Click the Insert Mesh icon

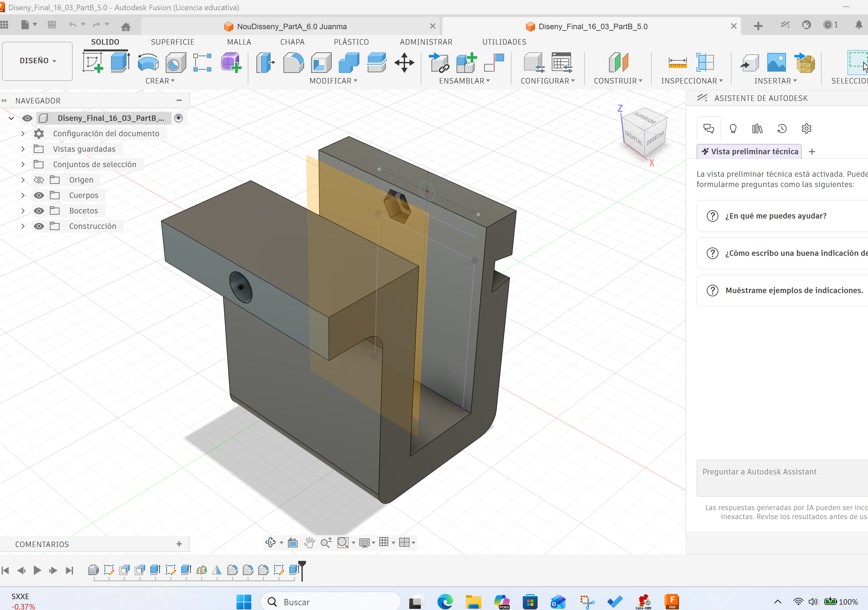pyautogui.click(x=805, y=62)
